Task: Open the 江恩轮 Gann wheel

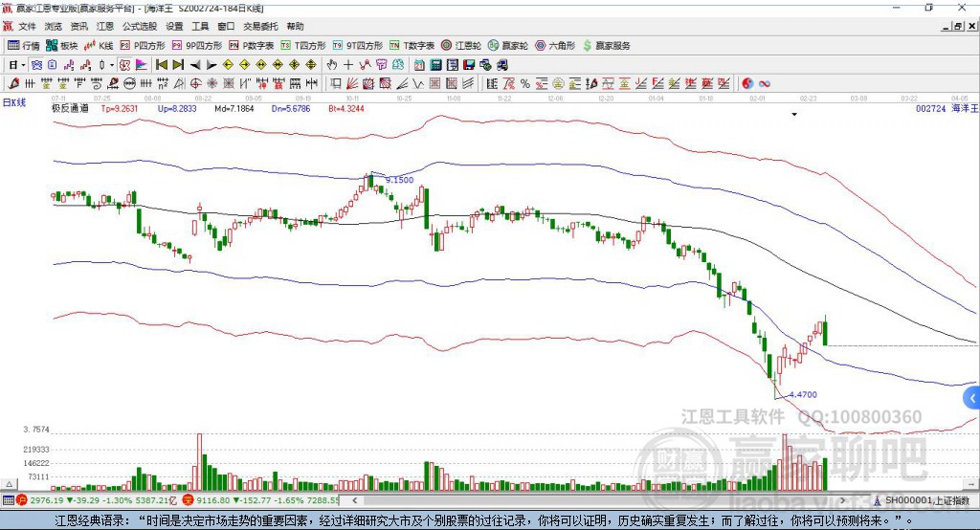Action: pos(461,46)
